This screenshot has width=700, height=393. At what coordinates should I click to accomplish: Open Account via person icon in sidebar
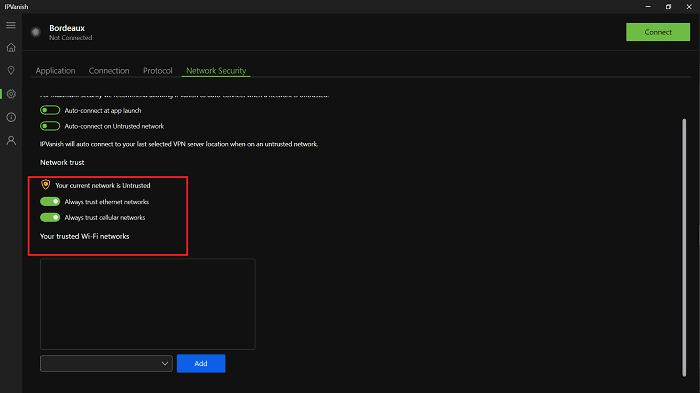11,141
